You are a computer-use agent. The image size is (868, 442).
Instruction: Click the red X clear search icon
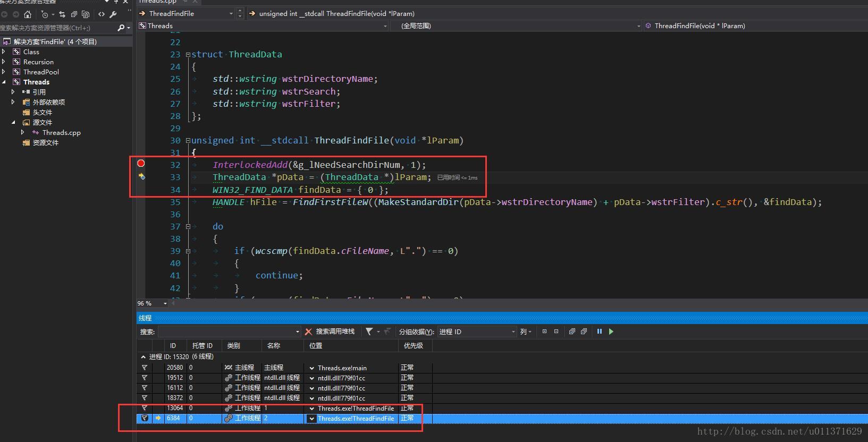pyautogui.click(x=308, y=331)
